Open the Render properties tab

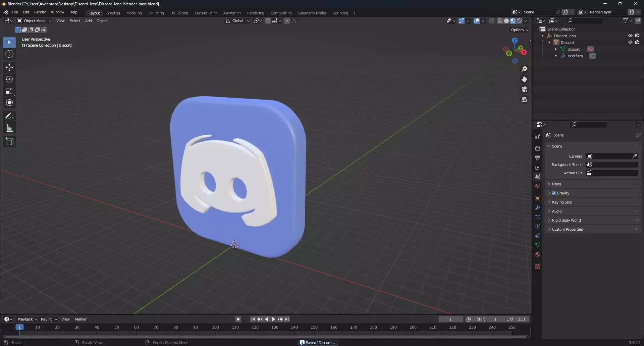pyautogui.click(x=538, y=148)
